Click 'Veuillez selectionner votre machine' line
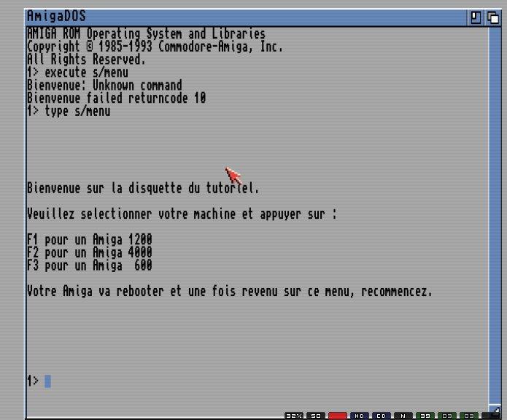 click(x=182, y=214)
